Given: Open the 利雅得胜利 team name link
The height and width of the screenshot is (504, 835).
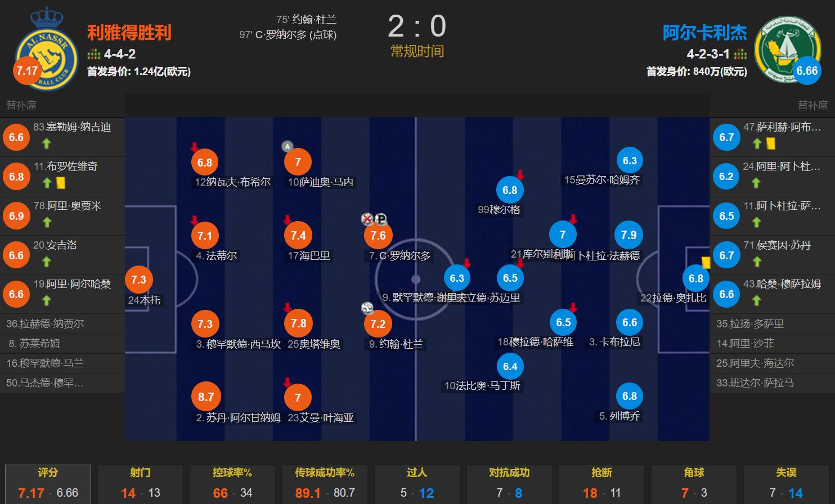Looking at the screenshot, I should coord(129,33).
